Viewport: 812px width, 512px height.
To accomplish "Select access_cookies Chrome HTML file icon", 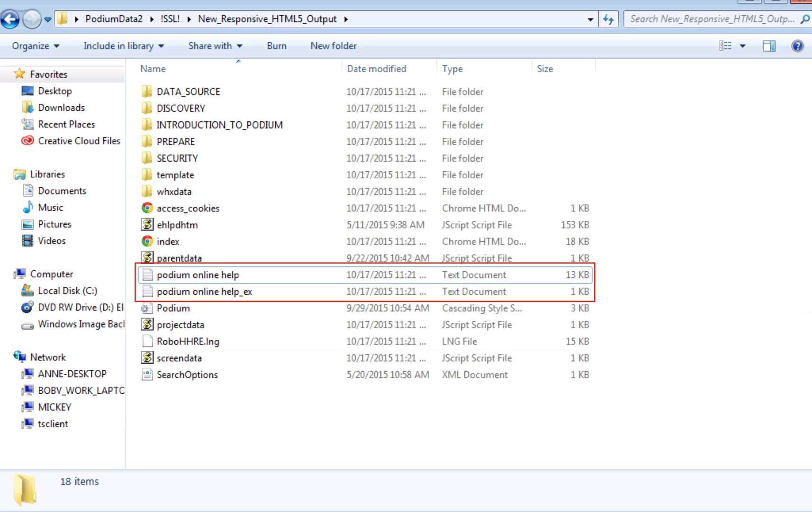I will 147,208.
